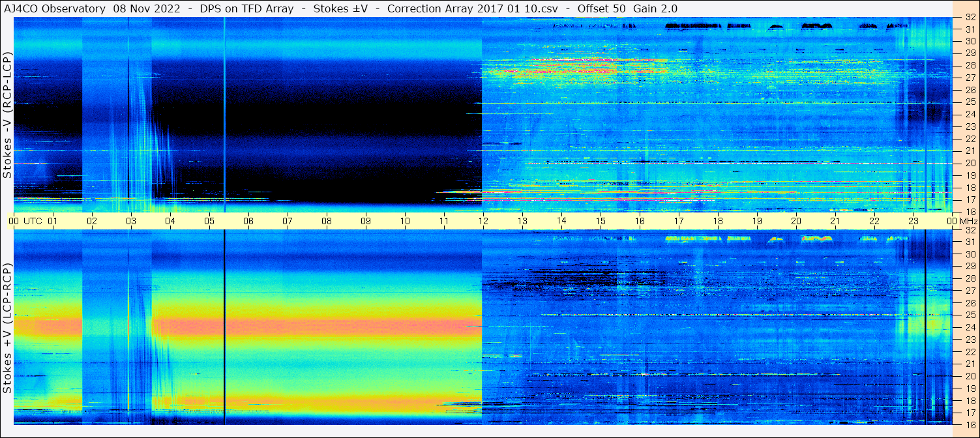Select the 14 hour marker on time axis
This screenshot has height=438, width=980.
point(561,221)
